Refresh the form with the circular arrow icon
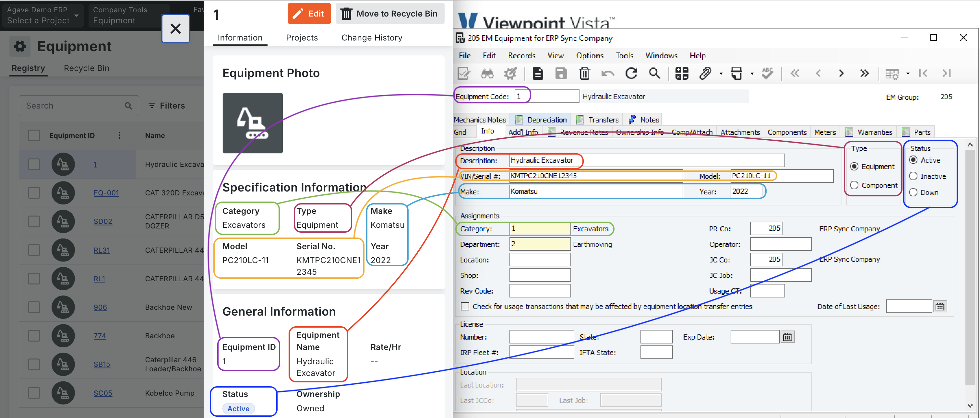The height and width of the screenshot is (418, 980). click(631, 73)
